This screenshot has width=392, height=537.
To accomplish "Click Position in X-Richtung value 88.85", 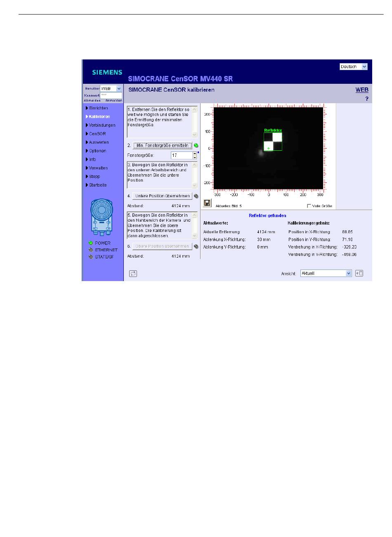I will (347, 232).
